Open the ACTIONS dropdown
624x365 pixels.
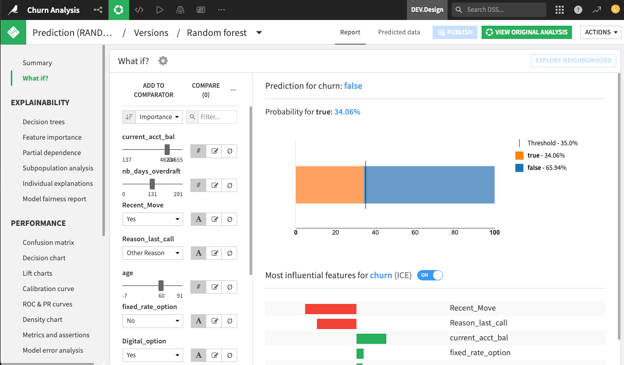coord(601,32)
